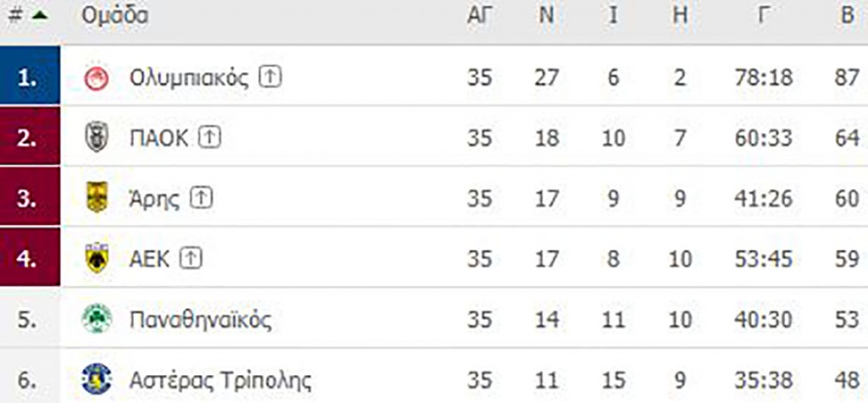Click the up-arrow icon beside Άρης
The height and width of the screenshot is (403, 868).
pos(202,198)
